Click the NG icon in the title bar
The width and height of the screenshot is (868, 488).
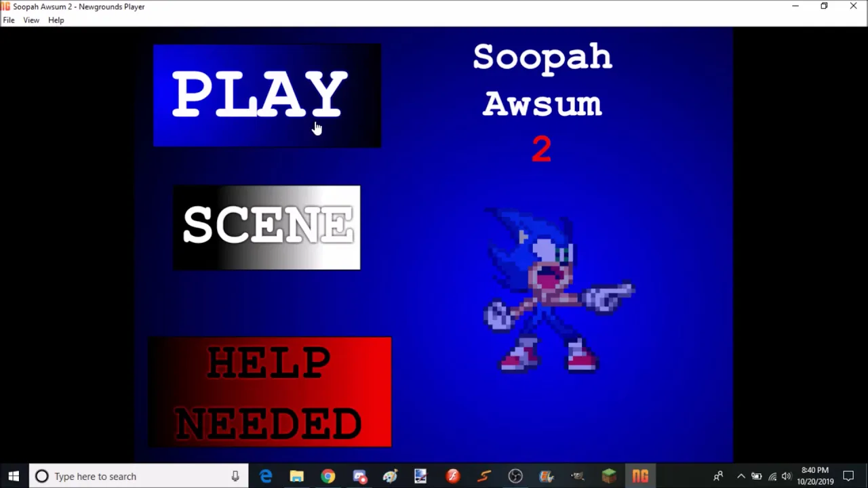5,6
